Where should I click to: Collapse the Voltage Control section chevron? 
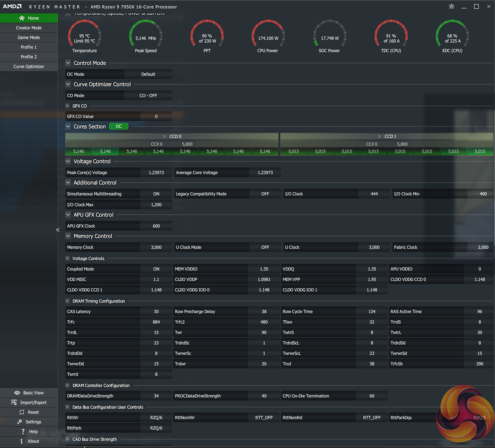coord(68,161)
